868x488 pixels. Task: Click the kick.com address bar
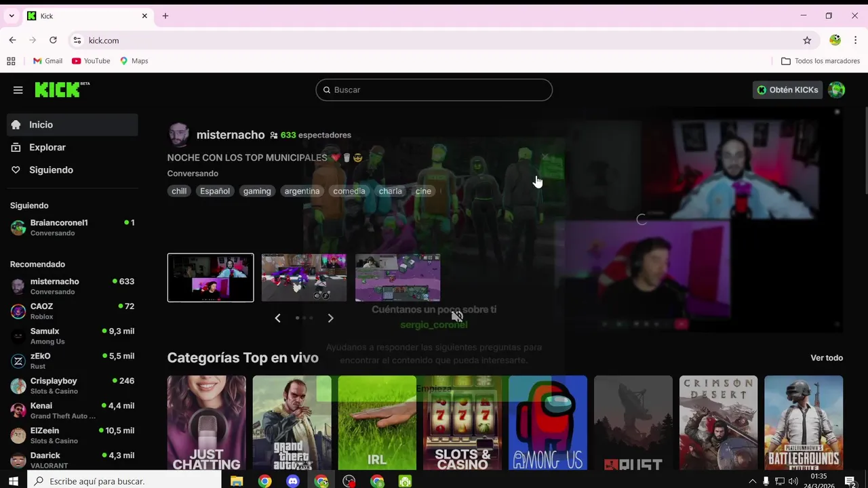[x=434, y=41]
